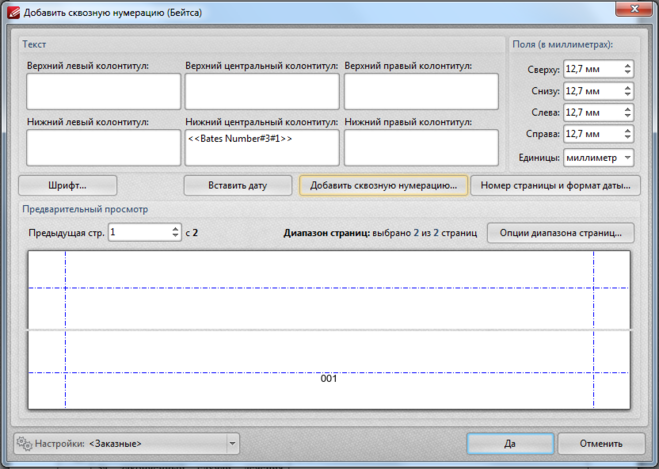The width and height of the screenshot is (659, 469).
Task: Increase the Сверху margin value
Action: coord(627,65)
